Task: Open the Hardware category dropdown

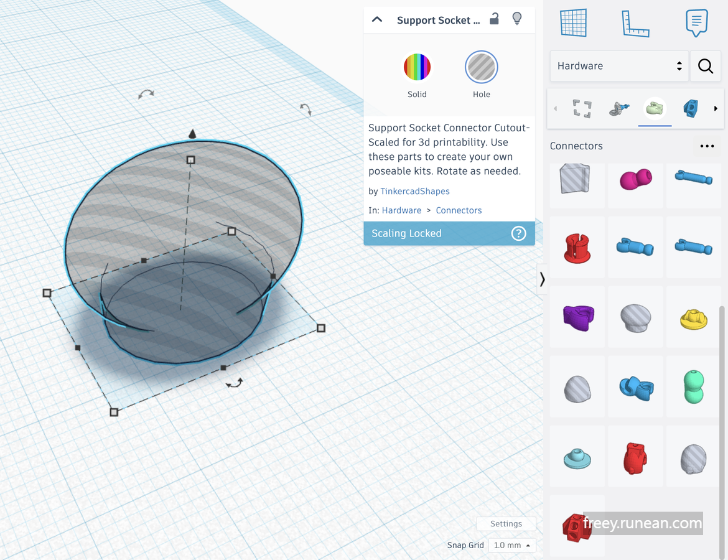Action: coord(618,65)
